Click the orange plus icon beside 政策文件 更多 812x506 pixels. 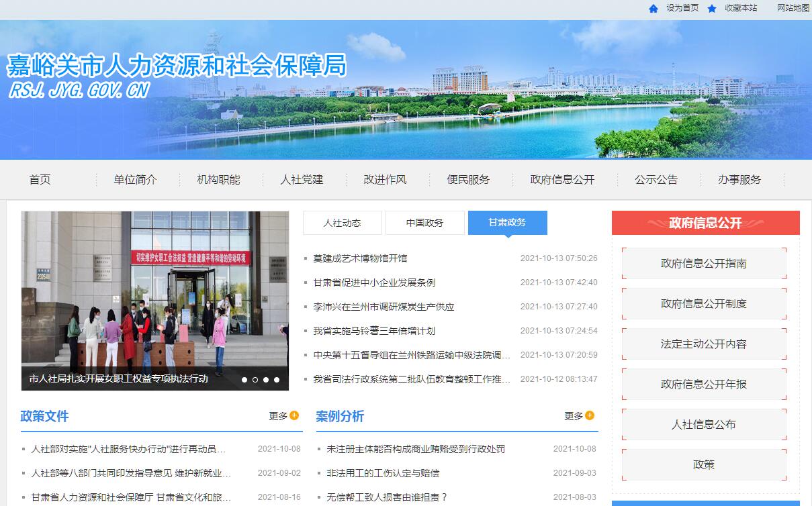click(x=294, y=415)
